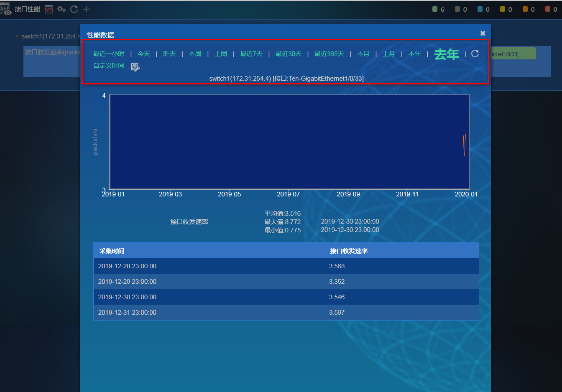
Task: Click the orange data line on the chart
Action: (465, 145)
